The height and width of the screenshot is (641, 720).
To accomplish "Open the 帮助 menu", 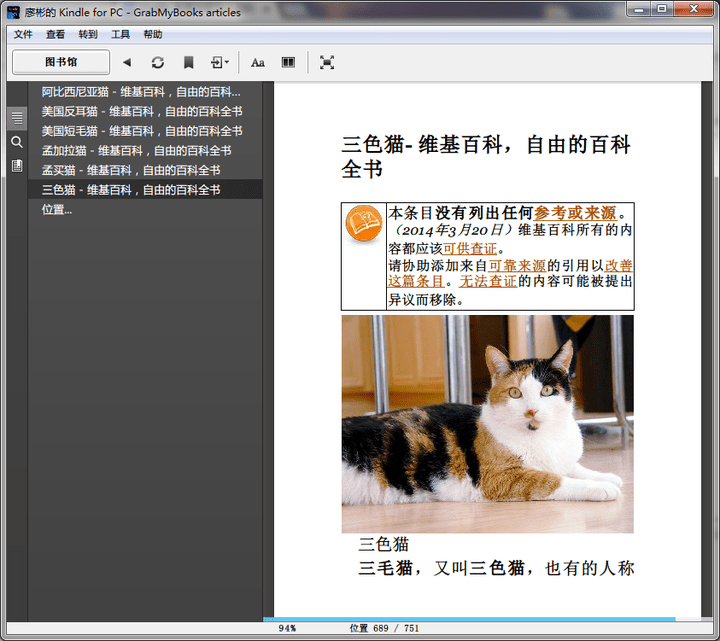I will 153,34.
